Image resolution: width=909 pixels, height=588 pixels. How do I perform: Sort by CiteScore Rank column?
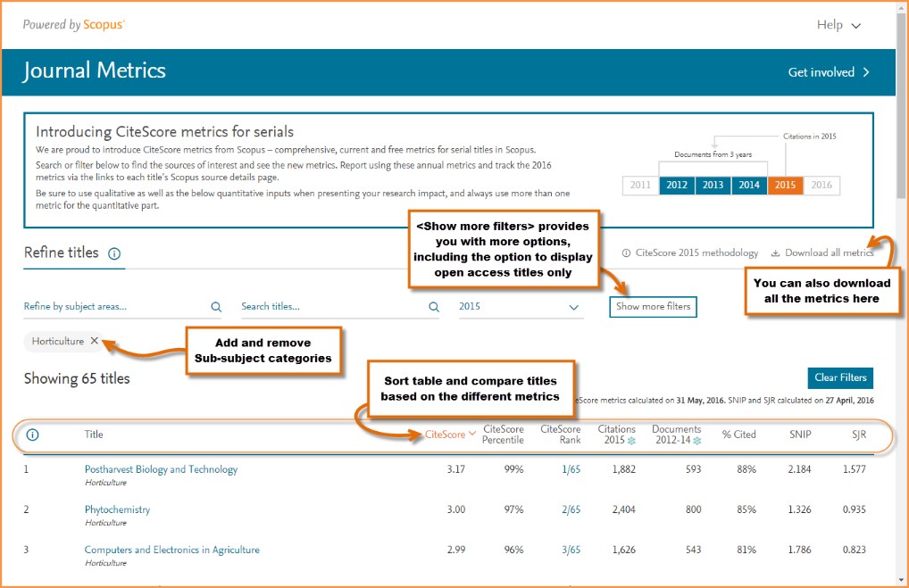561,435
